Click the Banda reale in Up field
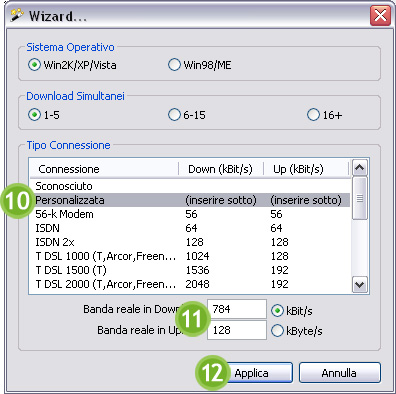The height and width of the screenshot is (394, 396). pos(237,330)
